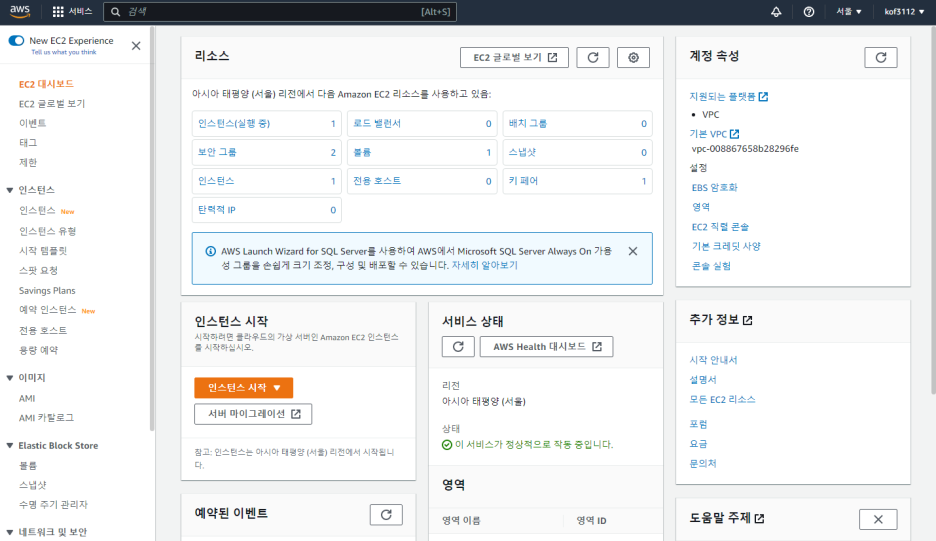Open the 시작 안내서 link
This screenshot has width=936, height=541.
(x=713, y=360)
